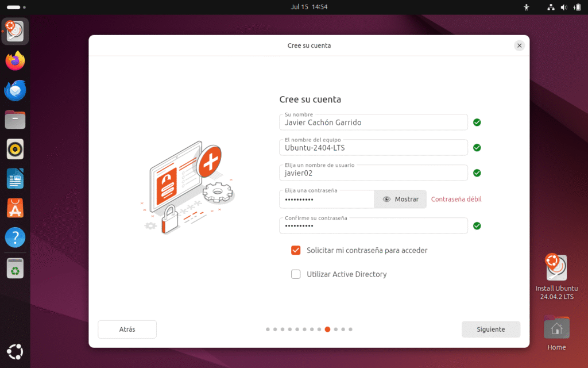Launch Firefox from the dock

15,61
